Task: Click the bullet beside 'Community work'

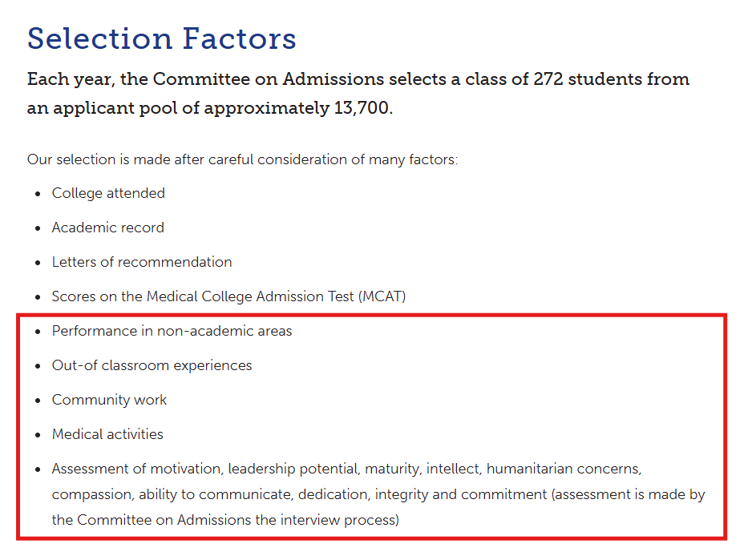Action: pos(38,401)
